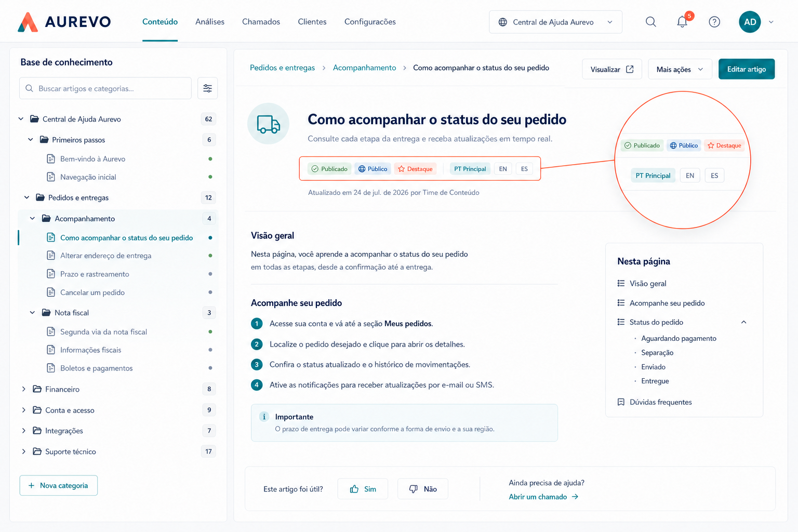Select ES language tag

click(524, 169)
